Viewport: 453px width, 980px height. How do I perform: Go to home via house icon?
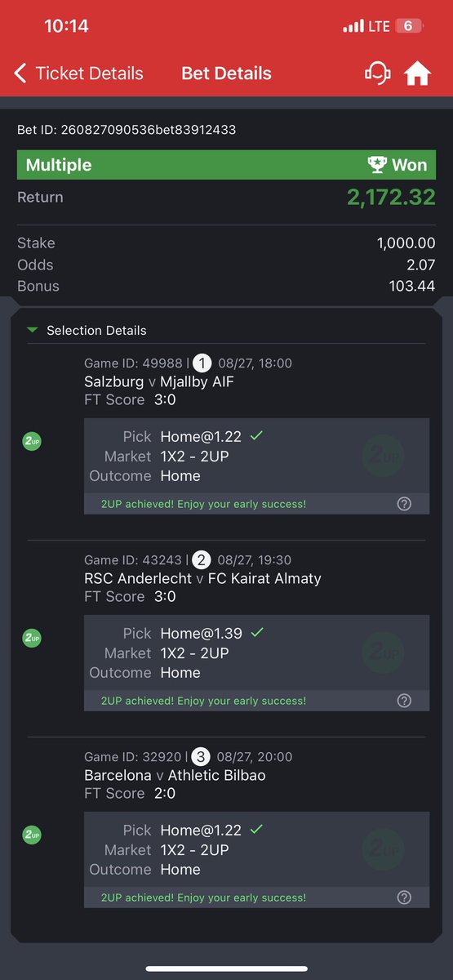point(417,73)
